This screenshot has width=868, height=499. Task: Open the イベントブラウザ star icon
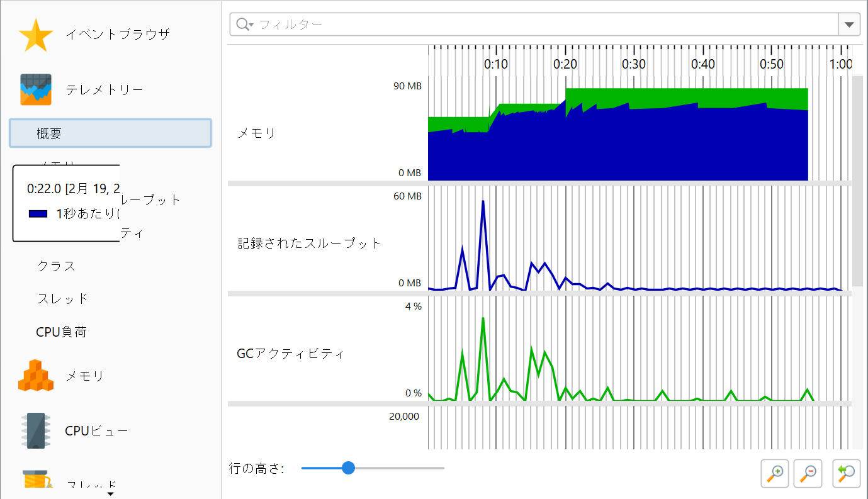pos(36,35)
